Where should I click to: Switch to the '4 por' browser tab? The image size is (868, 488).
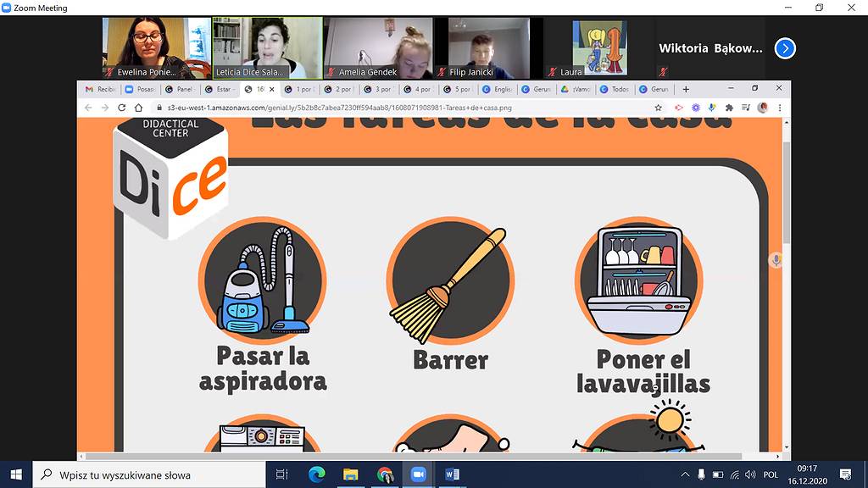(x=419, y=89)
